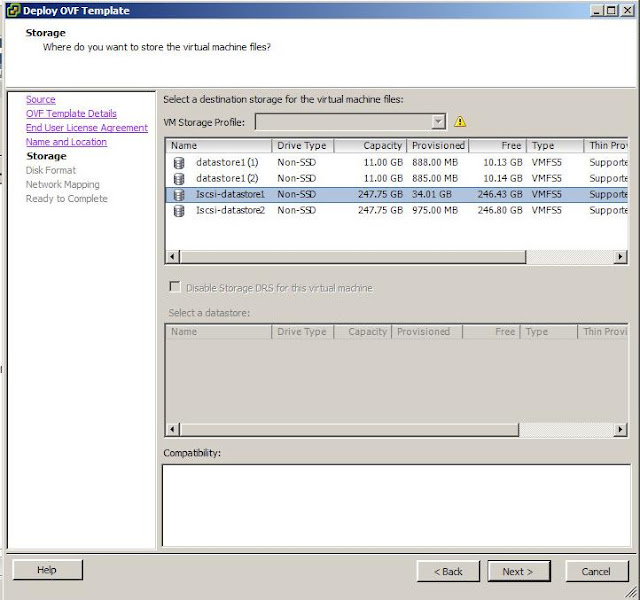Screen dimensions: 640x600
Task: Go to Name and Location step
Action: [66, 142]
